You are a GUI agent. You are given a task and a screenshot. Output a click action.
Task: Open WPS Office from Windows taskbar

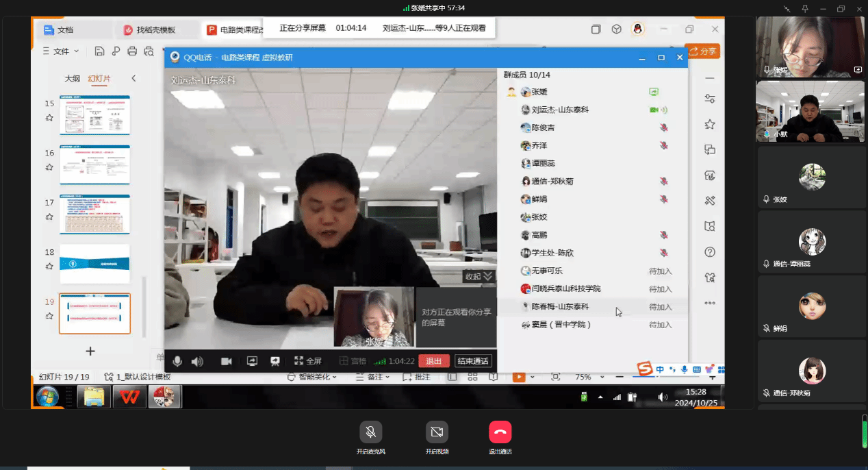tap(129, 397)
